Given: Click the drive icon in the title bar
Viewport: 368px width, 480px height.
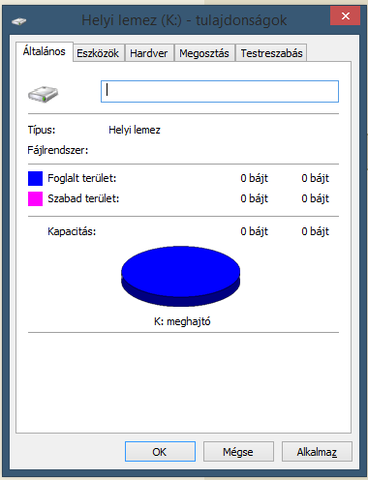Looking at the screenshot, I should [19, 22].
